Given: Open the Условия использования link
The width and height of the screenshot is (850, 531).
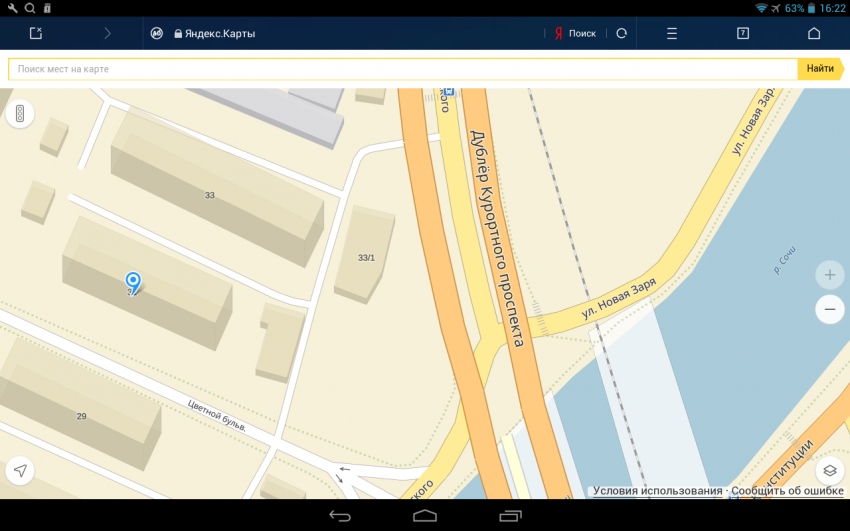Looking at the screenshot, I should [x=657, y=491].
